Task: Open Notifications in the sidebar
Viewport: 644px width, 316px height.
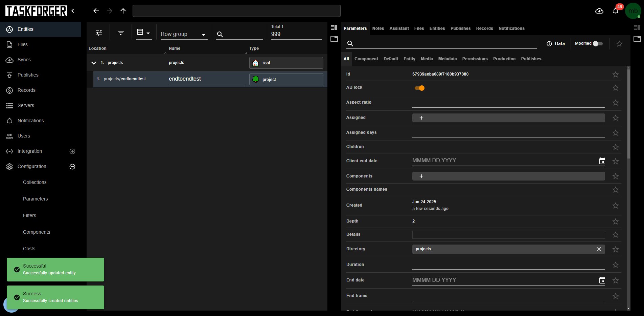Action: 41,121
